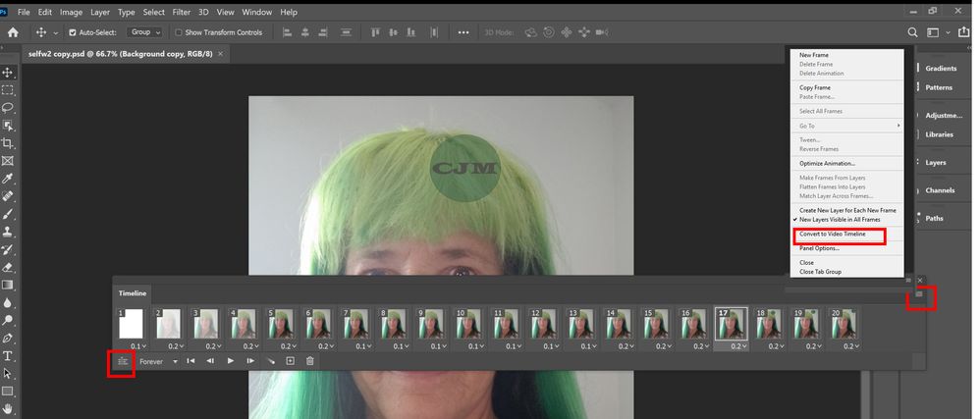Select the Object Selection tool
980x419 pixels.
(x=8, y=126)
